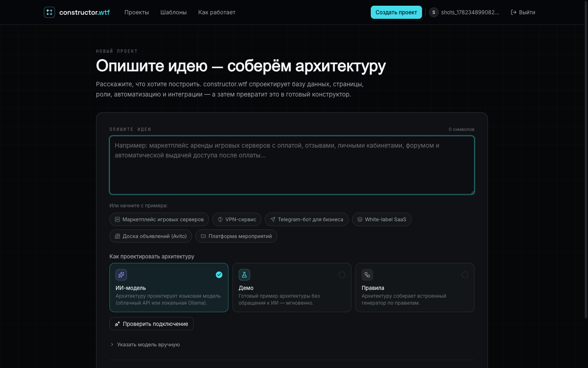Click the Проверить подключение button
This screenshot has width=588, height=368.
(x=151, y=324)
